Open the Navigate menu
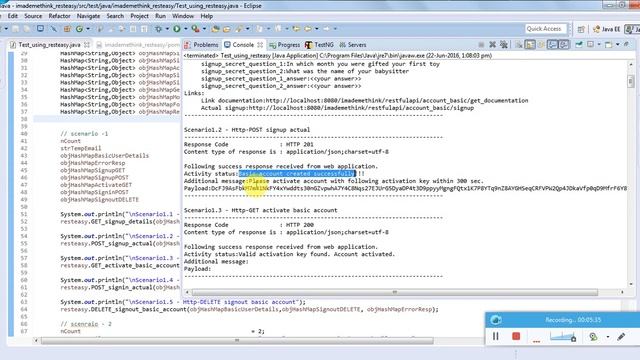This screenshot has height=360, width=640. [x=88, y=16]
